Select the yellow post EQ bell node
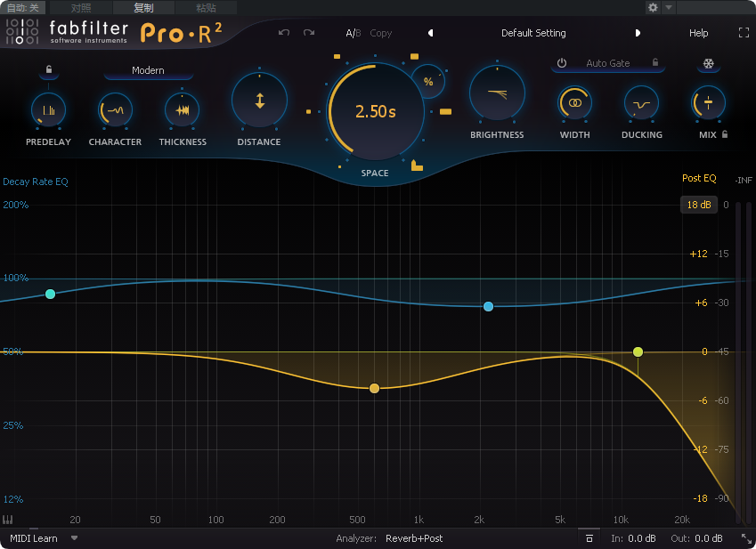Screen dimensions: 756x549 (374, 388)
